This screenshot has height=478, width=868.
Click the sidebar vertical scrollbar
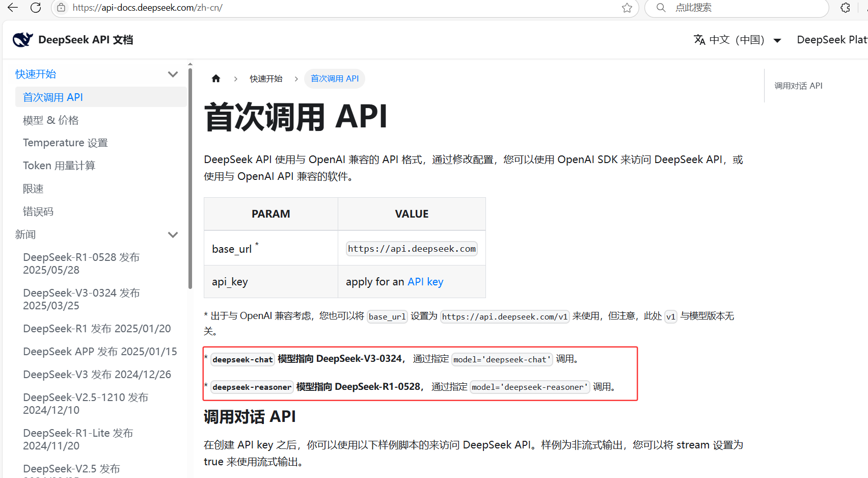point(190,178)
